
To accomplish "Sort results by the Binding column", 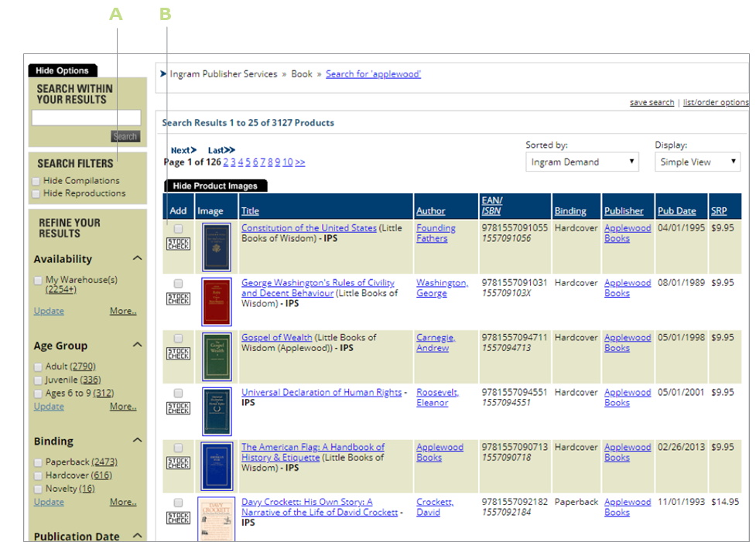I will click(570, 211).
